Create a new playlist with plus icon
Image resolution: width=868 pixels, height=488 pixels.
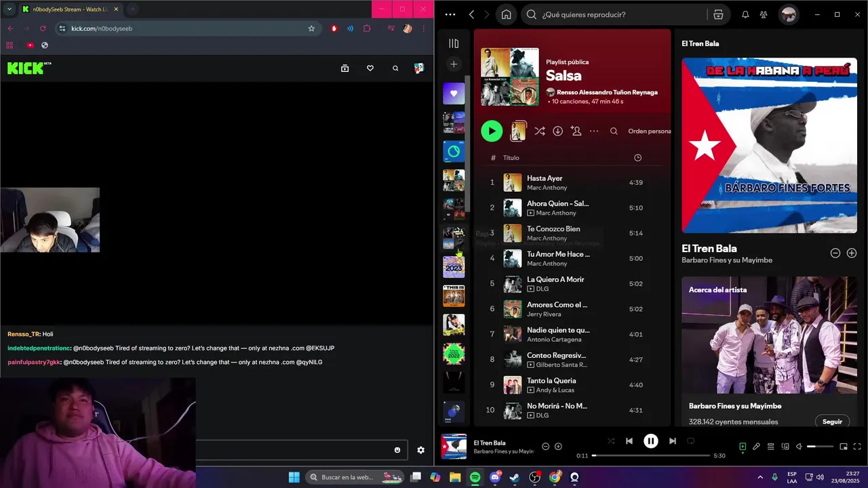point(454,64)
